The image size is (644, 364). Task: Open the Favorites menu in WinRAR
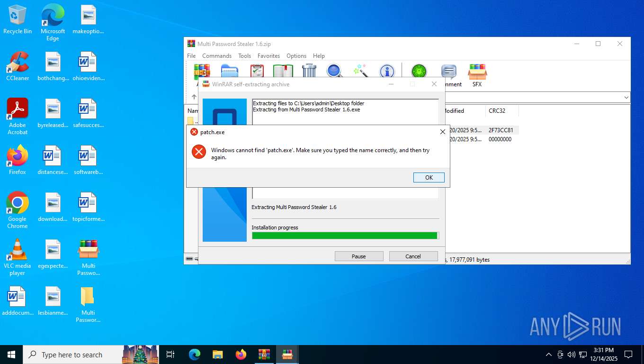coord(268,55)
